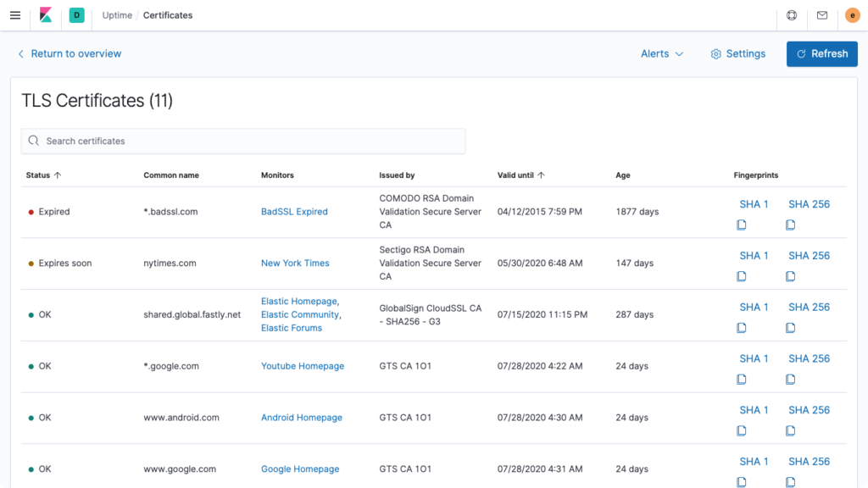868x488 pixels.
Task: Open Elastic Community monitor
Action: pyautogui.click(x=300, y=314)
